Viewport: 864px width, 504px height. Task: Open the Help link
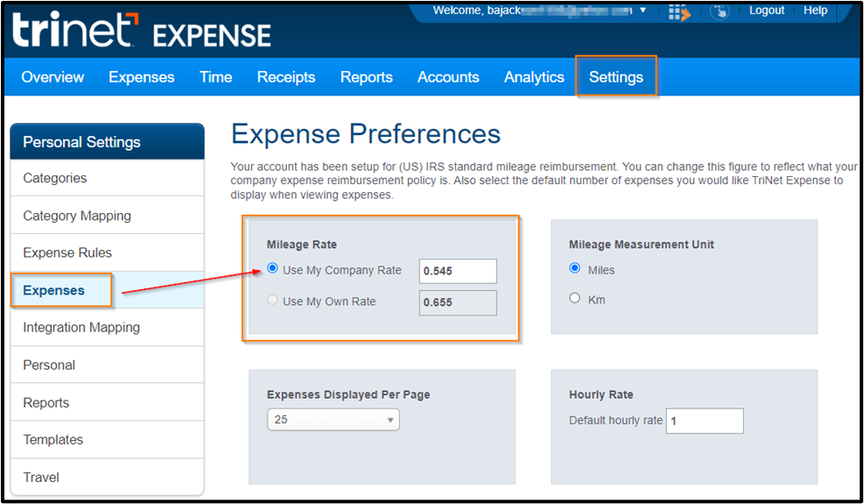[815, 11]
